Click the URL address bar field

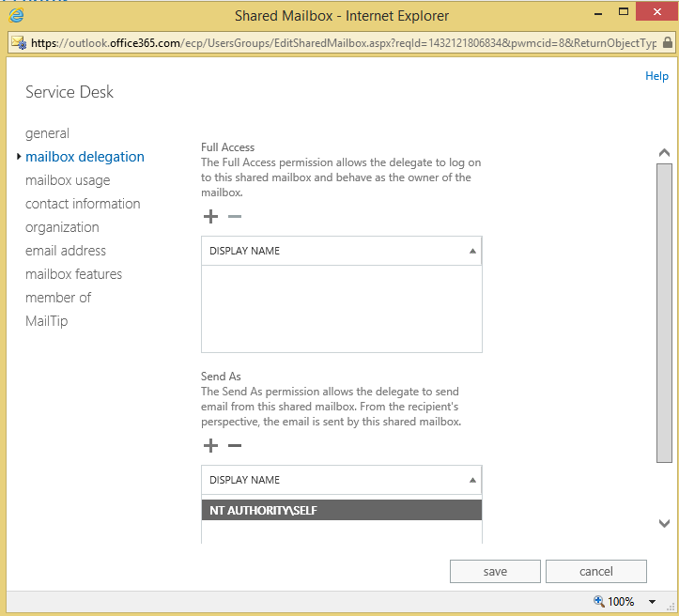click(344, 43)
